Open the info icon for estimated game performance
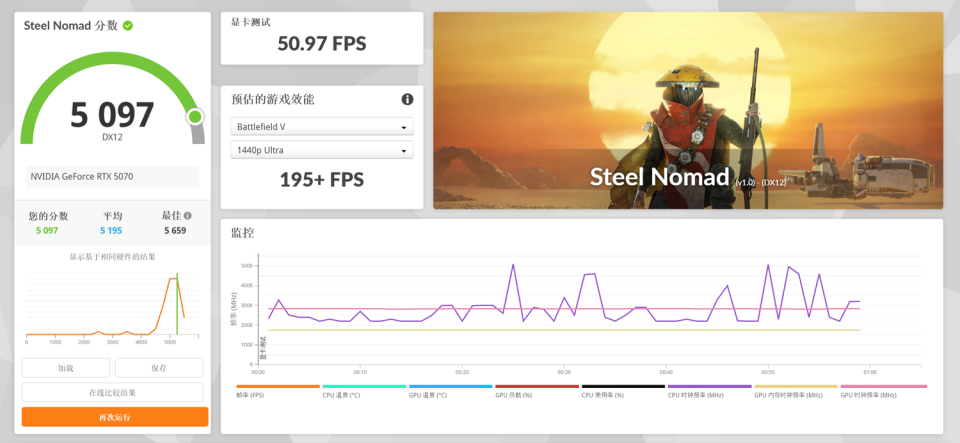960x443 pixels. tap(407, 99)
